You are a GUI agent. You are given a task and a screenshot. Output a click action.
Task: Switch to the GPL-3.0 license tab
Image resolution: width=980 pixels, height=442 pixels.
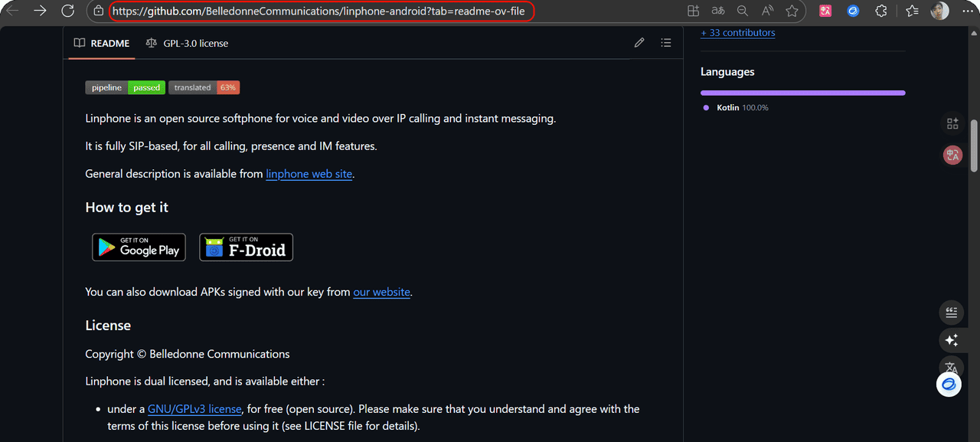pyautogui.click(x=187, y=43)
